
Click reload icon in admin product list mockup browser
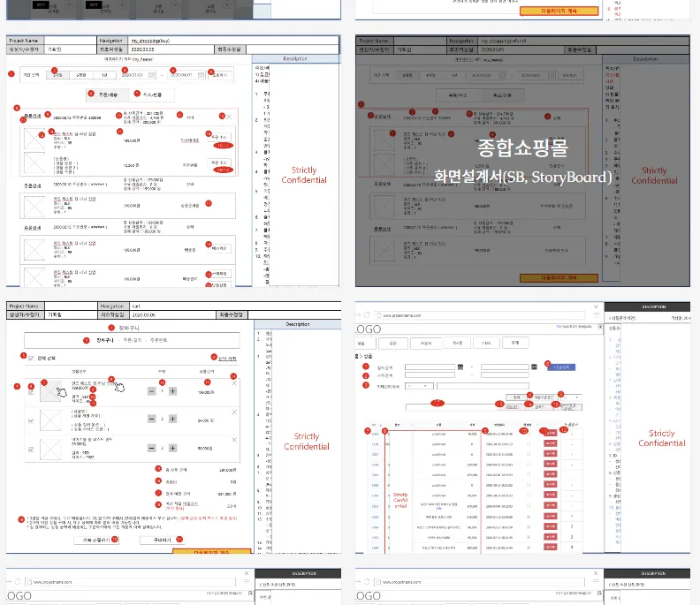(x=367, y=315)
